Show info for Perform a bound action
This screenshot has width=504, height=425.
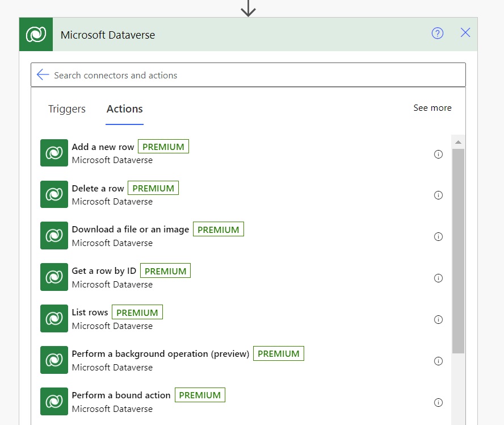pos(438,402)
